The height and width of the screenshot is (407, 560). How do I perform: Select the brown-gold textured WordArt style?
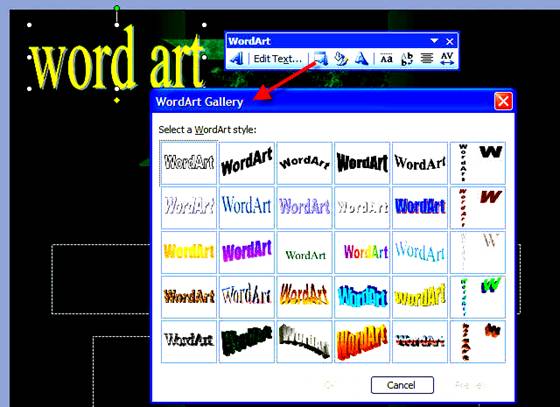pyautogui.click(x=189, y=297)
